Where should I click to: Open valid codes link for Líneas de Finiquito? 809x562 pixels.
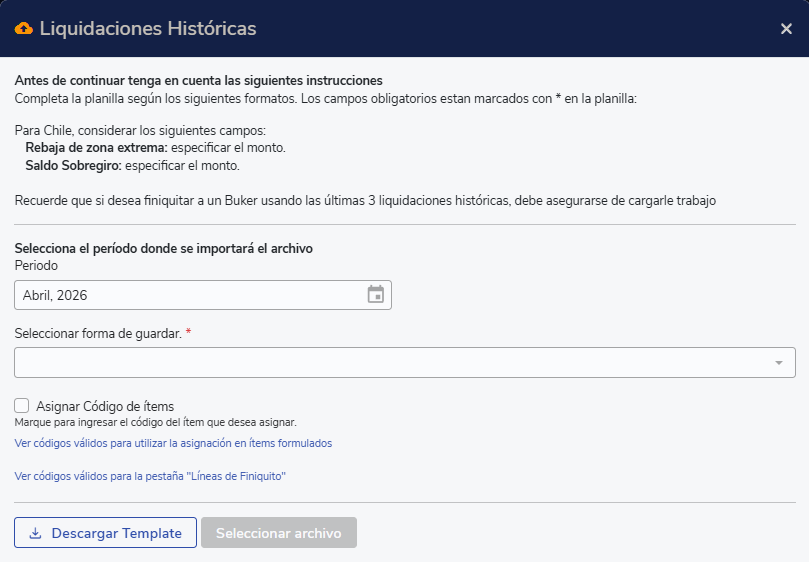(x=151, y=476)
